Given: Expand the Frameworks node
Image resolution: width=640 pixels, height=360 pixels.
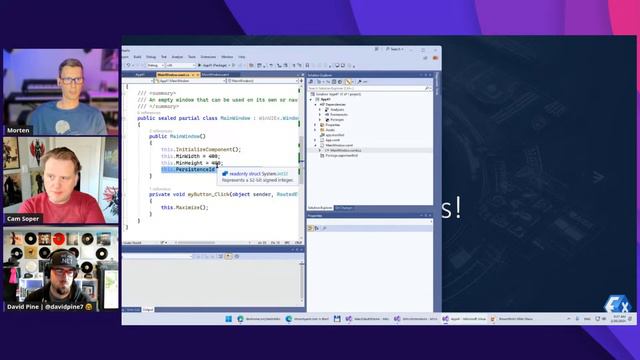Looking at the screenshot, I should click(x=320, y=115).
